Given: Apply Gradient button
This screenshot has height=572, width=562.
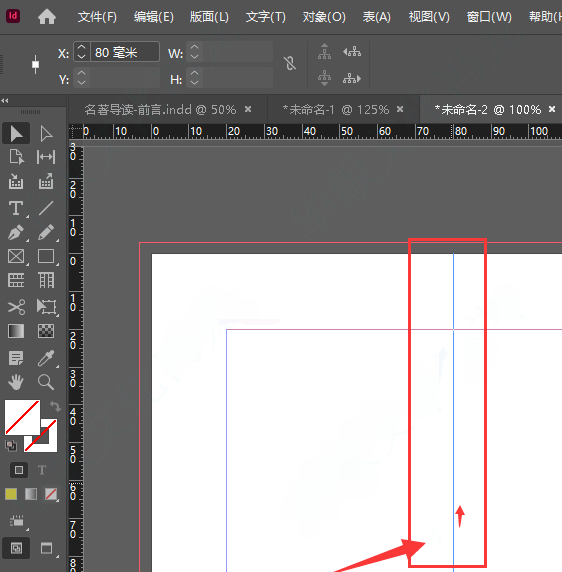Looking at the screenshot, I should click(x=31, y=494).
